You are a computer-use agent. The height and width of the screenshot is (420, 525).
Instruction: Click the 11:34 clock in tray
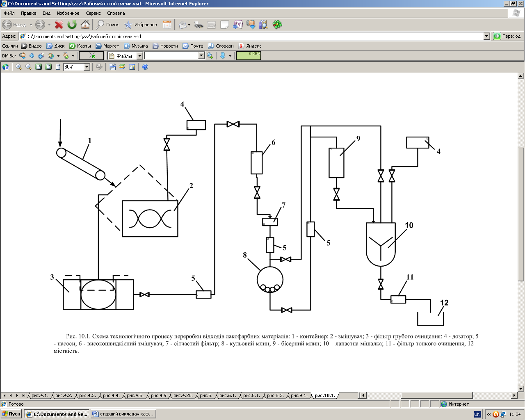515,414
